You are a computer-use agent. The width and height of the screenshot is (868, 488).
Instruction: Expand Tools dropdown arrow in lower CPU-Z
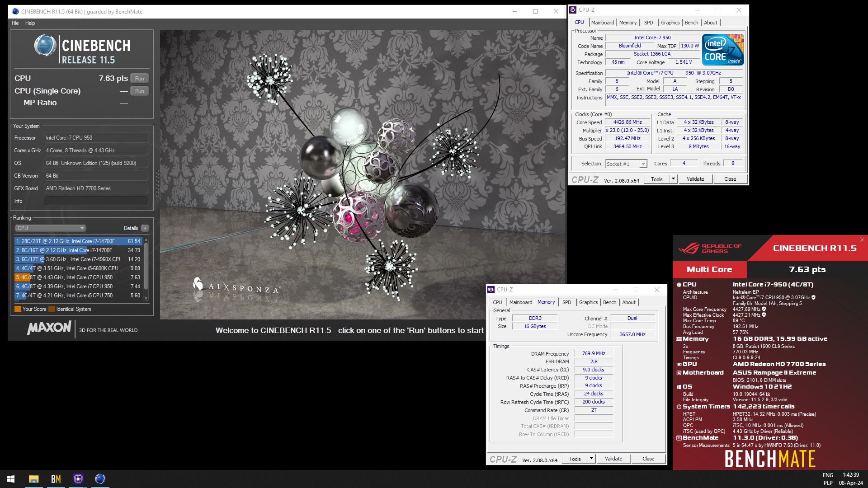[x=591, y=459]
